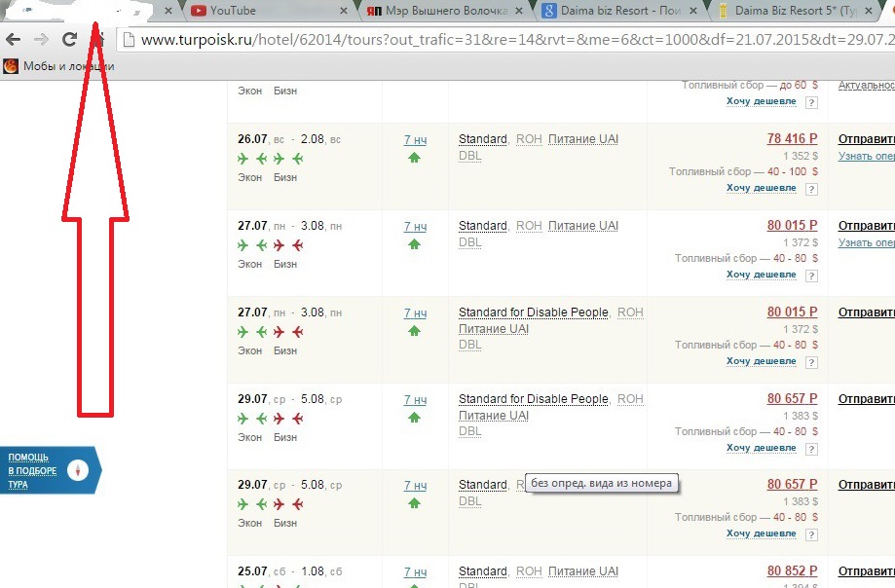This screenshot has height=588, width=895.
Task: Click Хочу дешевле under the 1 372 $ Standard 27.07 row
Action: pos(761,275)
